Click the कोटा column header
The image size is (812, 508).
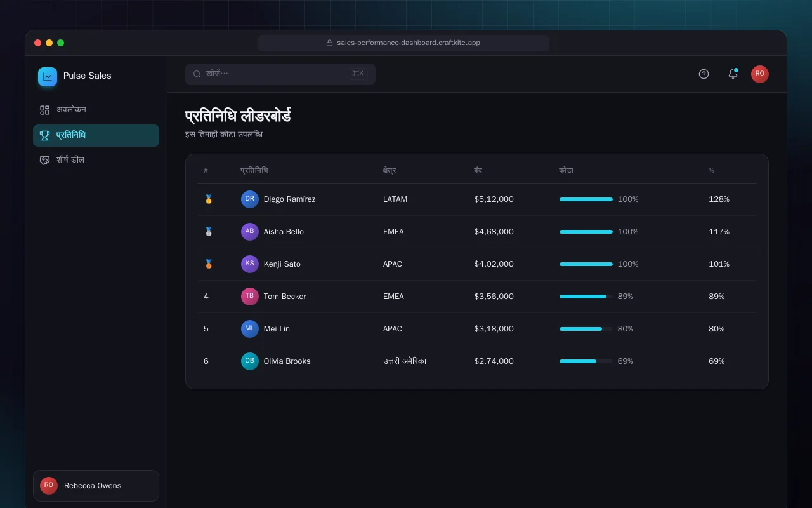(x=566, y=170)
